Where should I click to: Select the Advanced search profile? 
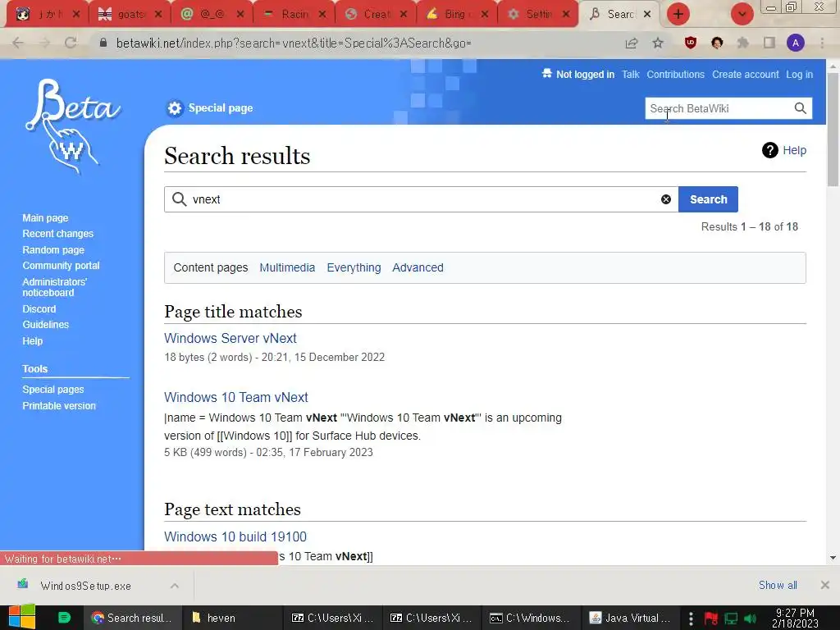pos(418,267)
